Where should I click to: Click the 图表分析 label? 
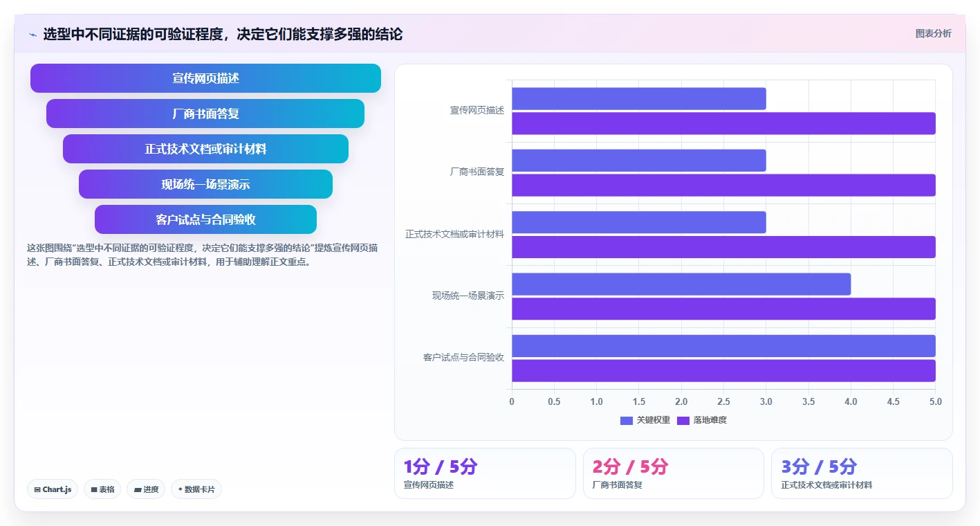(x=933, y=33)
